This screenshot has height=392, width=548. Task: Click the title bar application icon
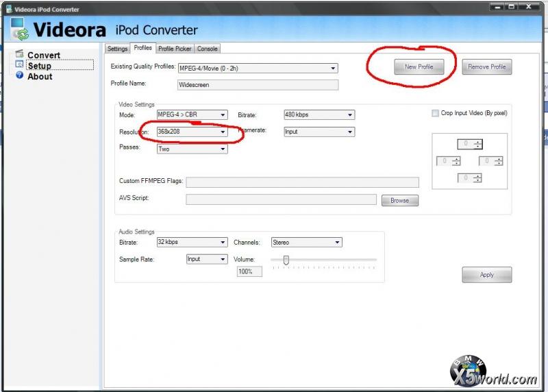click(x=9, y=9)
